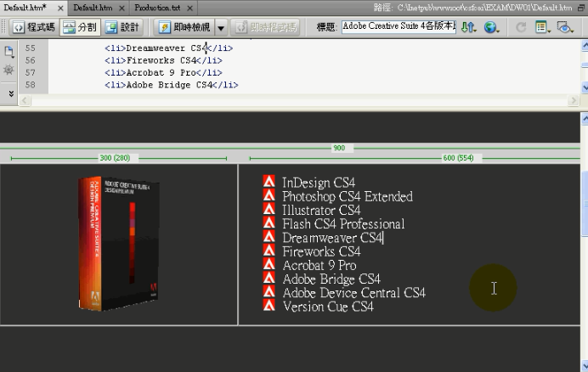Click line number 55 in gutter
Image resolution: width=588 pixels, height=372 pixels.
[x=31, y=48]
